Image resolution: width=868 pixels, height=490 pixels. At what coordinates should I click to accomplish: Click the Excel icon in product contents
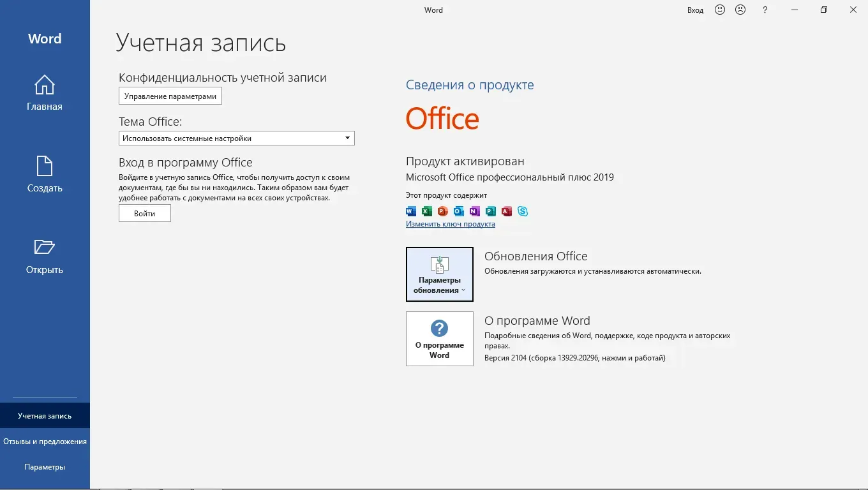(427, 211)
